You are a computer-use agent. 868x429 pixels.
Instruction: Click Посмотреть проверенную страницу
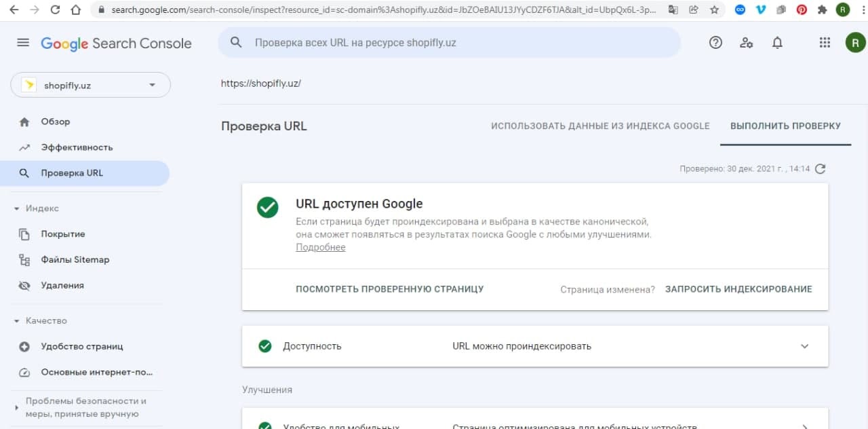(x=389, y=289)
